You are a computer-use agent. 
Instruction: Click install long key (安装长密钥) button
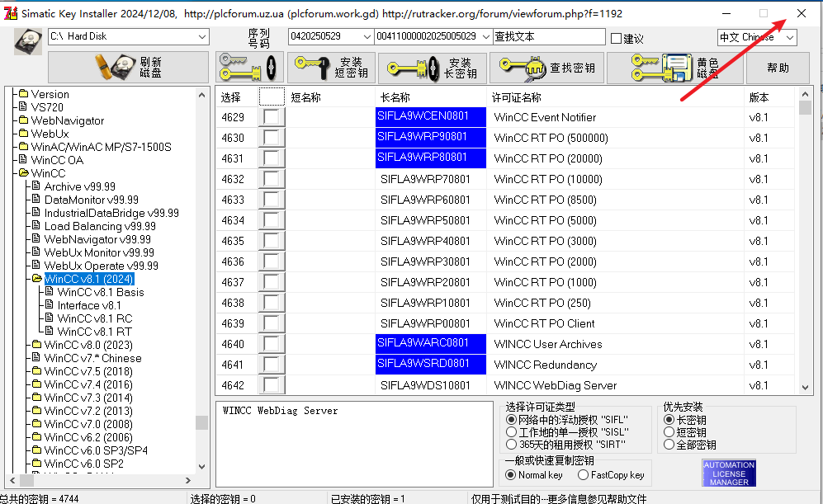[x=433, y=68]
